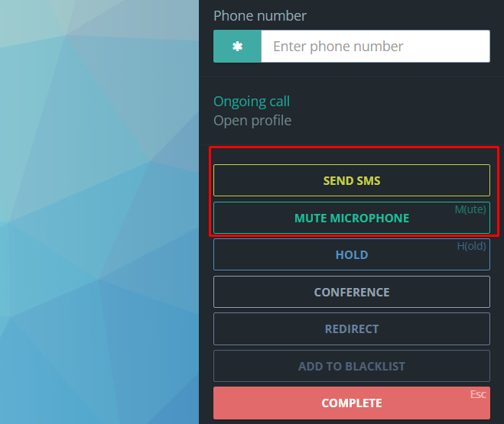
Task: Open the Ongoing call link
Action: [x=251, y=102]
